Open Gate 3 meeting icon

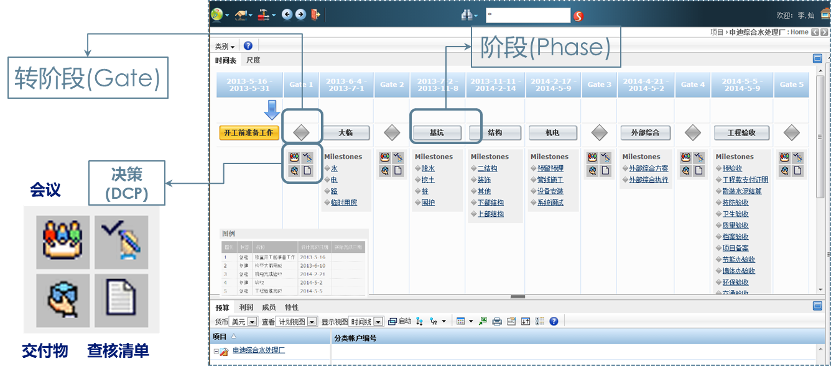pyautogui.click(x=593, y=158)
